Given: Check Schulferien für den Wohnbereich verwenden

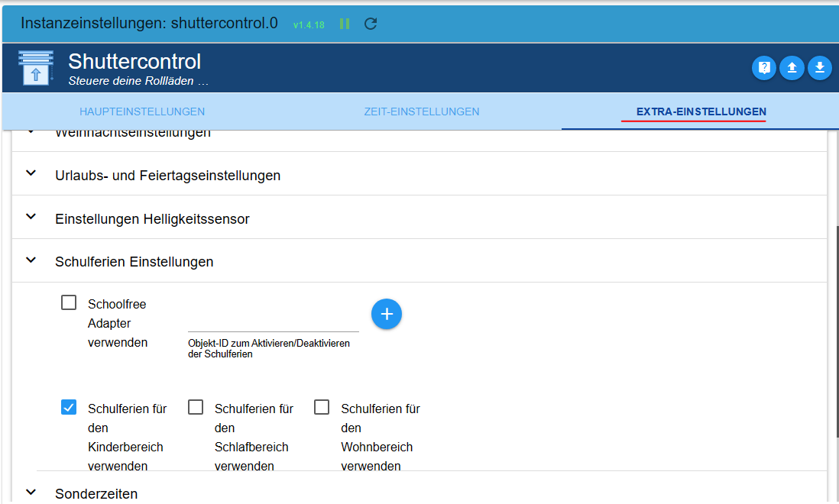Looking at the screenshot, I should click(322, 407).
